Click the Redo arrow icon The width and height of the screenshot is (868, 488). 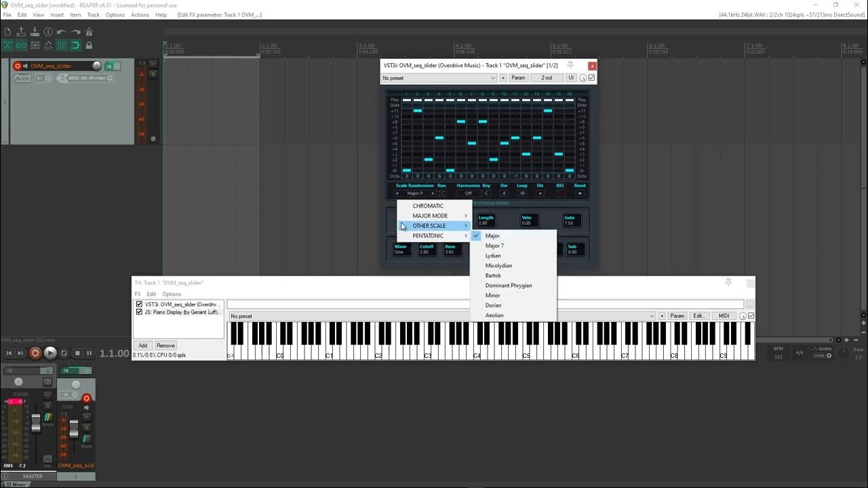click(x=75, y=32)
